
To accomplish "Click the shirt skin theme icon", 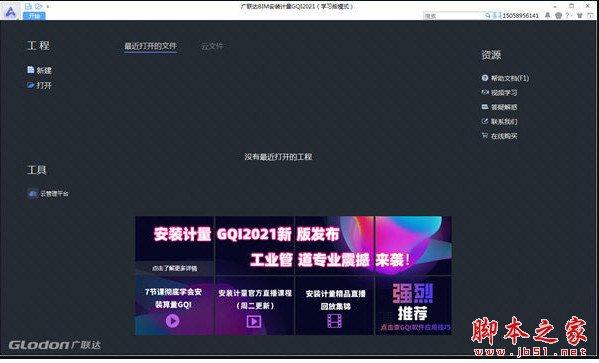I will click(x=580, y=15).
